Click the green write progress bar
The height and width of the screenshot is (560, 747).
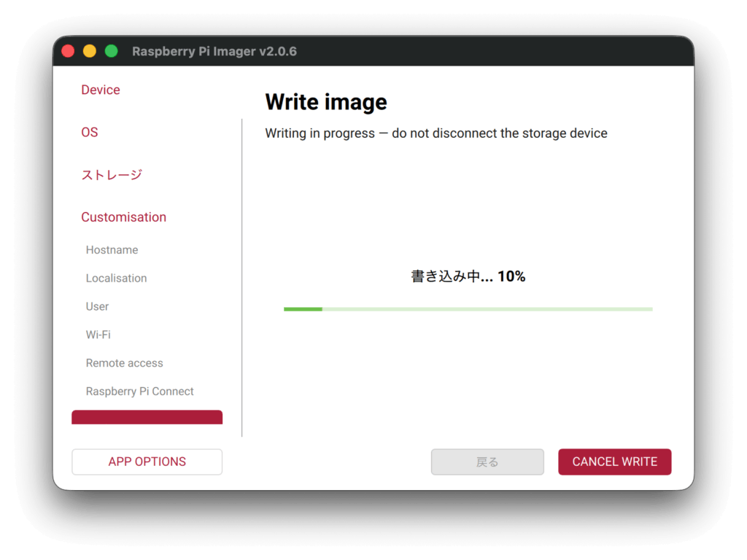click(x=468, y=309)
